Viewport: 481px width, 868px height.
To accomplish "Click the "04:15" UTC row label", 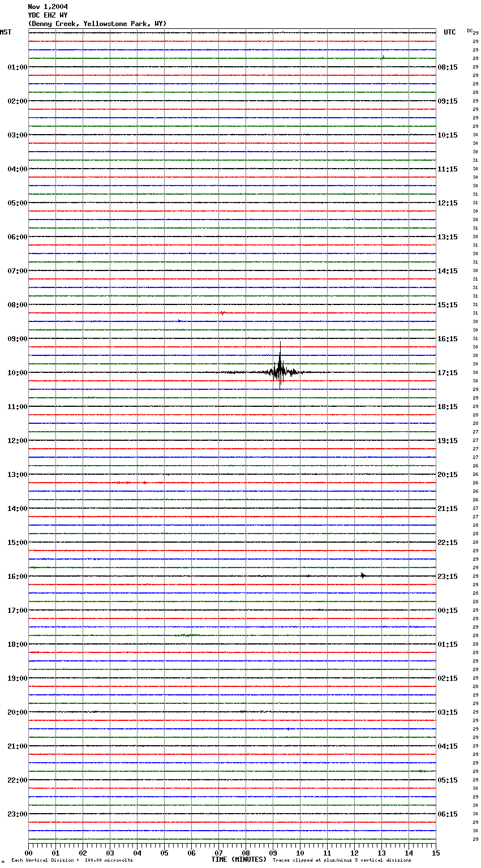I will pos(448,746).
